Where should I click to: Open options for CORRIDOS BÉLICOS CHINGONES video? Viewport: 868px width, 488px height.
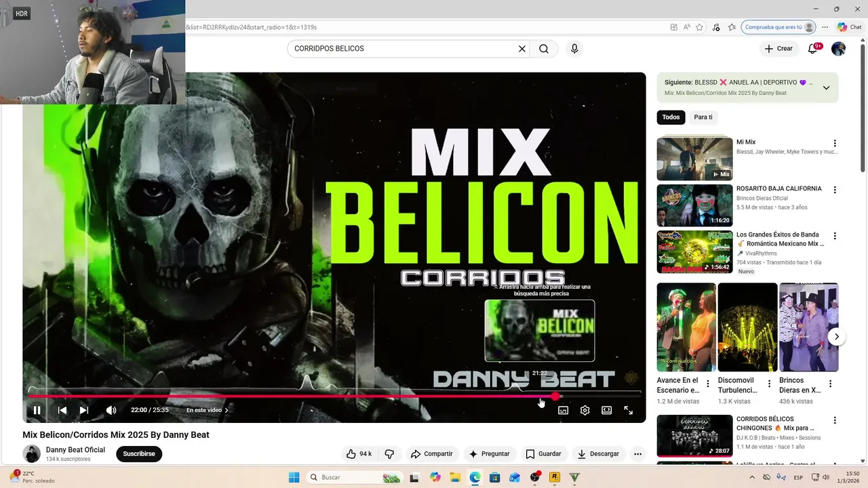click(x=835, y=420)
